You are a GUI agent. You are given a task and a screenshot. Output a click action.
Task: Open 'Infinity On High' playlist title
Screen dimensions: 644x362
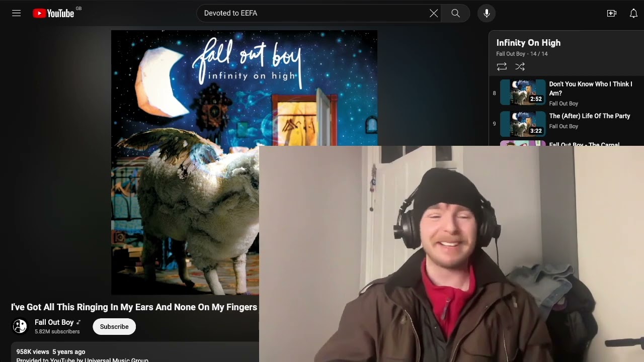click(x=528, y=43)
